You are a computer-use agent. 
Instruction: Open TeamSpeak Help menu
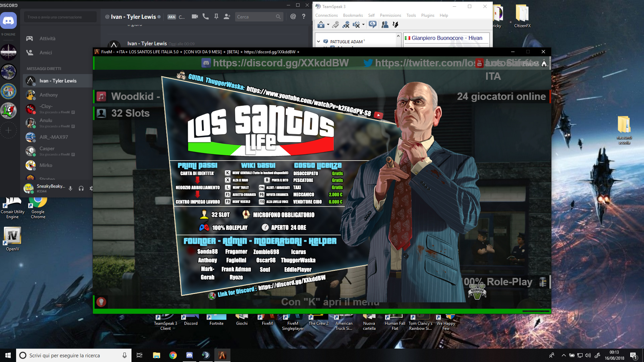tap(444, 15)
